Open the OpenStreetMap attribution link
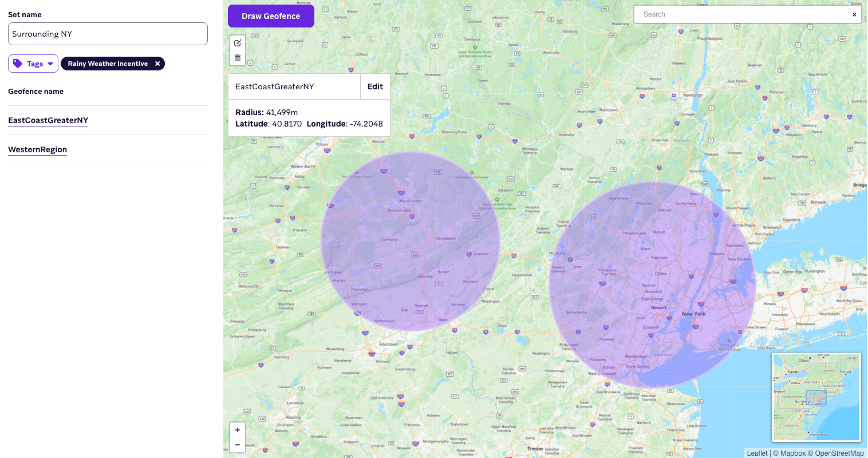This screenshot has width=868, height=458. coord(839,453)
